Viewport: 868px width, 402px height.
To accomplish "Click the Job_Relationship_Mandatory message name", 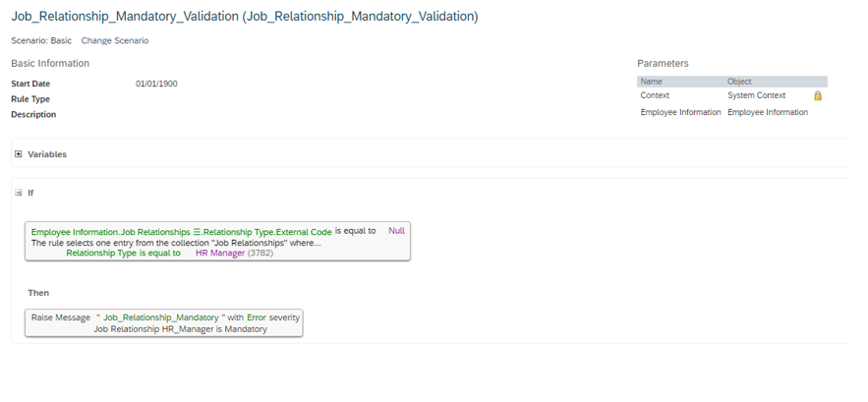I will click(161, 317).
